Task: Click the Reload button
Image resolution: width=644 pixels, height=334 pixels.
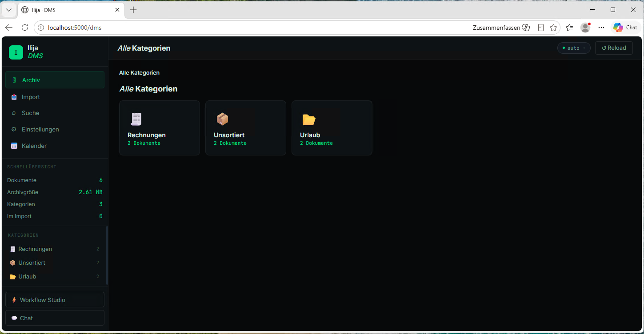Action: [614, 48]
